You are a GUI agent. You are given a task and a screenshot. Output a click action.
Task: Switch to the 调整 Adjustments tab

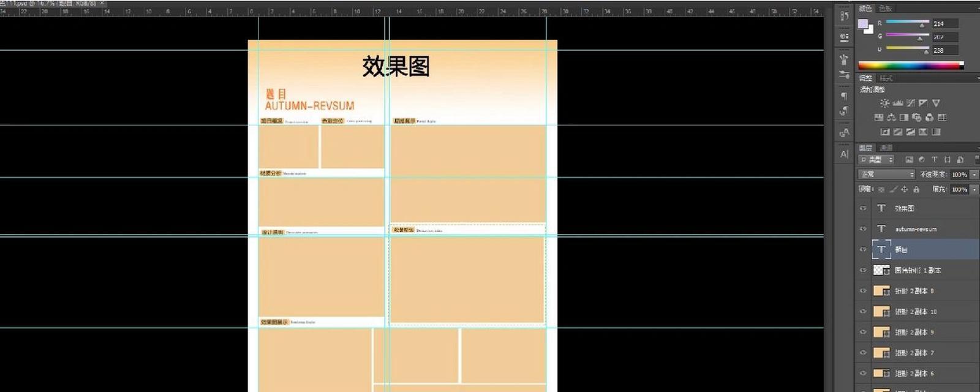point(865,78)
